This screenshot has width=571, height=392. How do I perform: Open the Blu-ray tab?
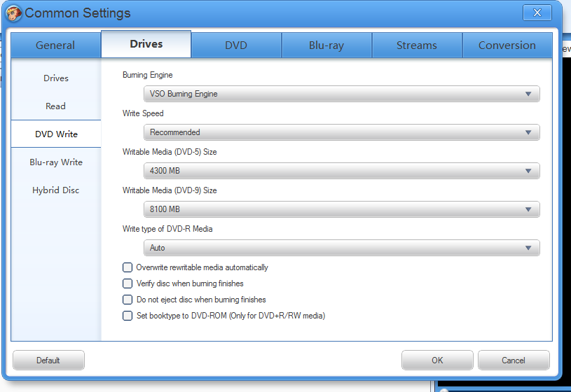[x=326, y=45]
